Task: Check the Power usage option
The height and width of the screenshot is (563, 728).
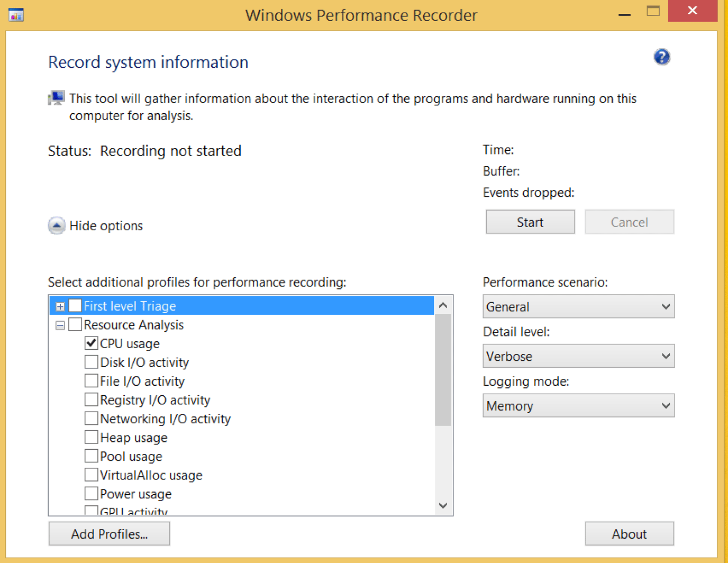Action: [91, 493]
